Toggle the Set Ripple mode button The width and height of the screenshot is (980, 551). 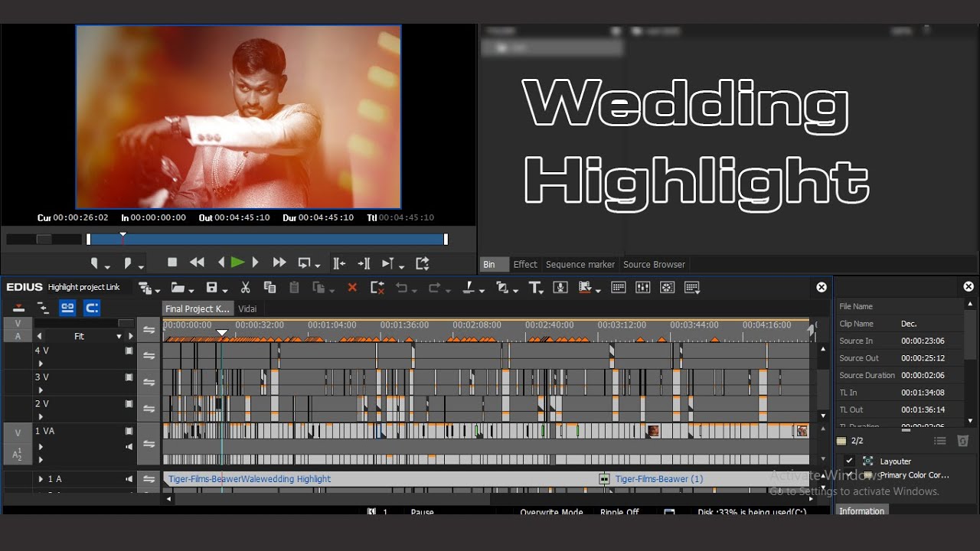[43, 308]
